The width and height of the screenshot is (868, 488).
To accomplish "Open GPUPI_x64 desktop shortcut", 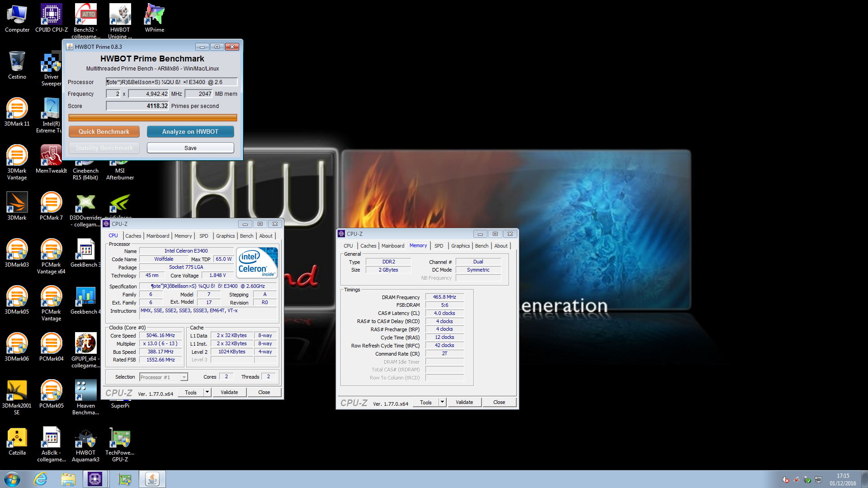I will point(86,350).
